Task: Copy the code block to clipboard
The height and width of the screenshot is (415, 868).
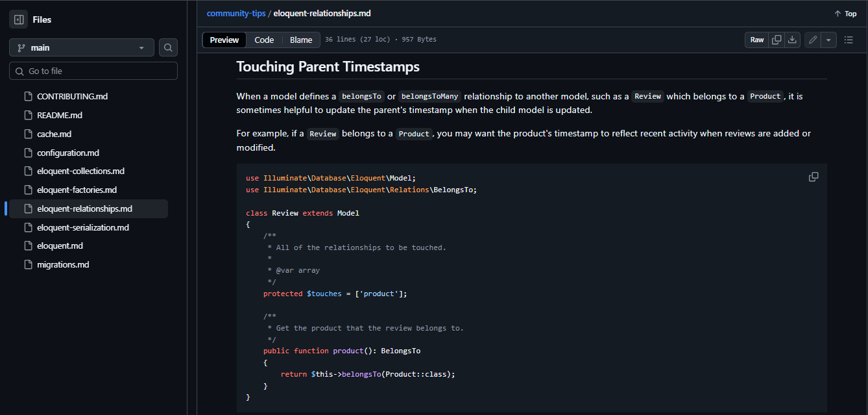Action: [814, 177]
